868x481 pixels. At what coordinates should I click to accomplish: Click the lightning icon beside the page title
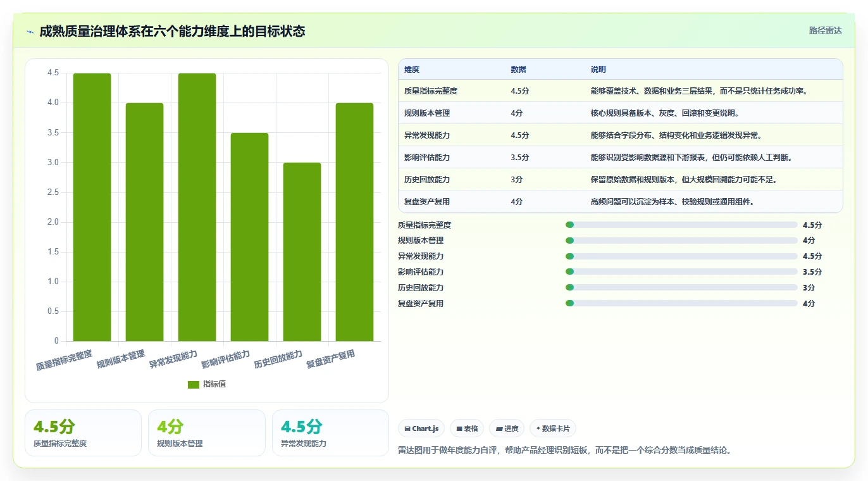tap(30, 32)
